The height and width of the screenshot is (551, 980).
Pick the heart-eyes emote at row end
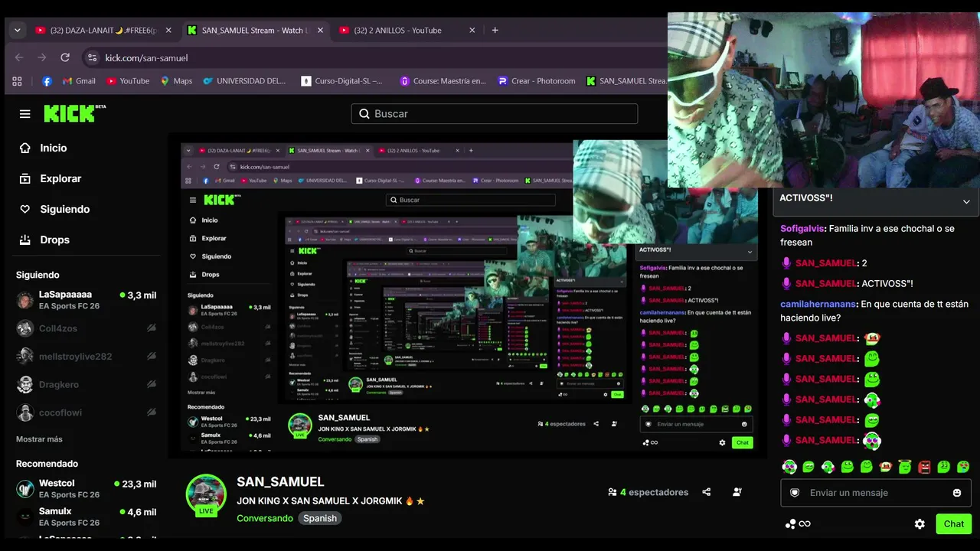(x=963, y=467)
